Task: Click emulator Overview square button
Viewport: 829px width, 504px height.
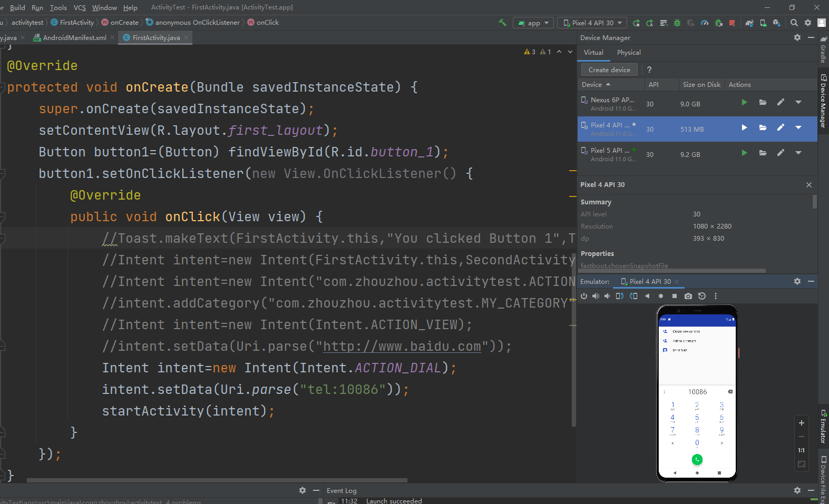Action: coord(675,296)
